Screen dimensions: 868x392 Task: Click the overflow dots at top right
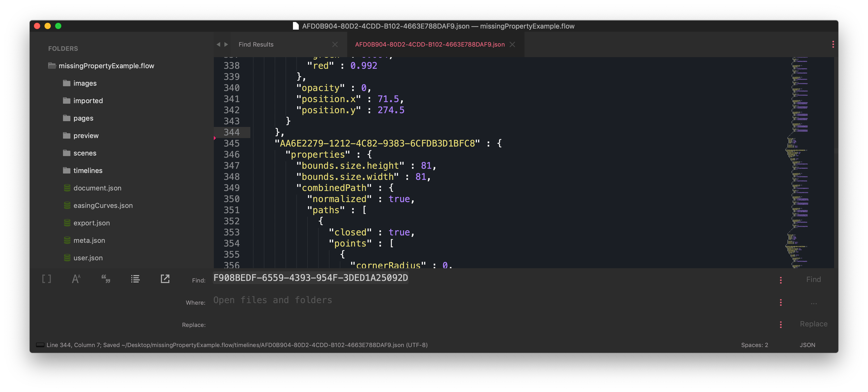point(833,44)
